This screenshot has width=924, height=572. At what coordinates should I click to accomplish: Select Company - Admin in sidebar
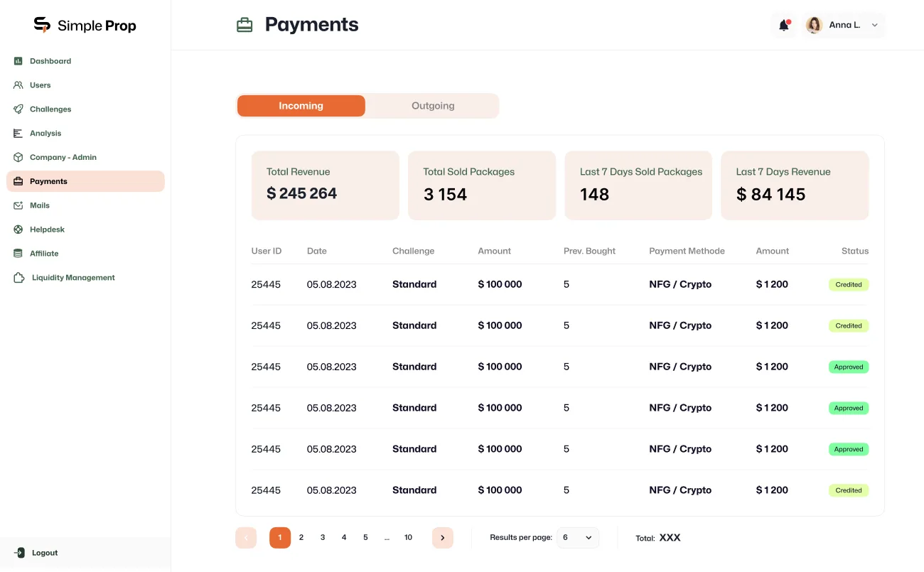[x=63, y=158]
